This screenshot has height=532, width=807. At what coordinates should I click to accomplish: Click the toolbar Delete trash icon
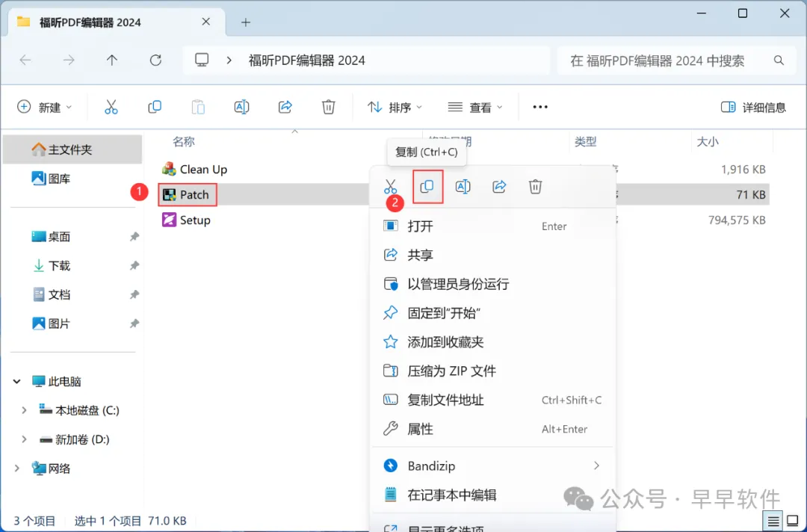[x=328, y=107]
